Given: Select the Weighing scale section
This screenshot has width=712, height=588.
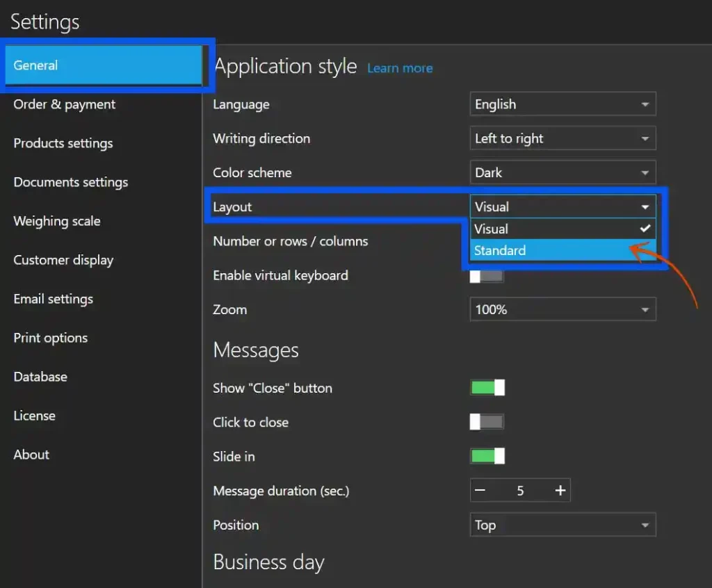Looking at the screenshot, I should coord(56,221).
